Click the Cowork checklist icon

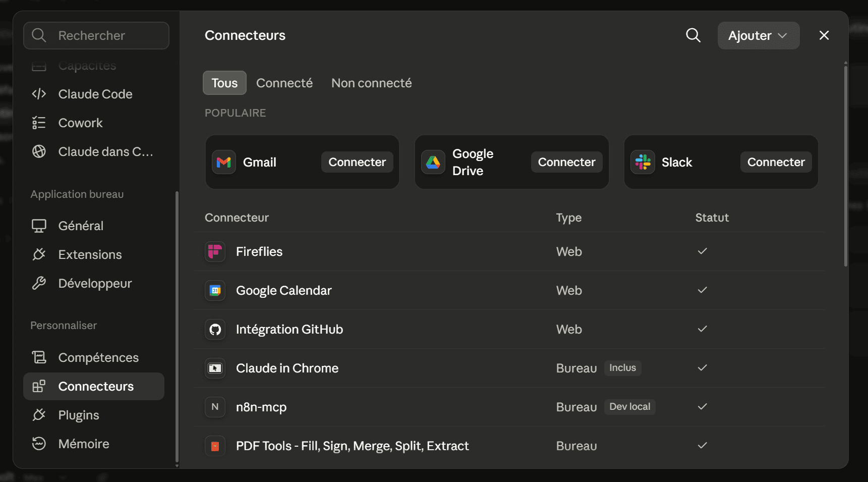pyautogui.click(x=39, y=123)
